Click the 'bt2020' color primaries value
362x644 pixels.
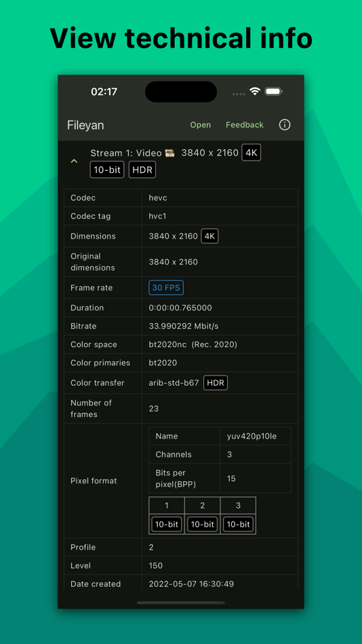tap(163, 363)
